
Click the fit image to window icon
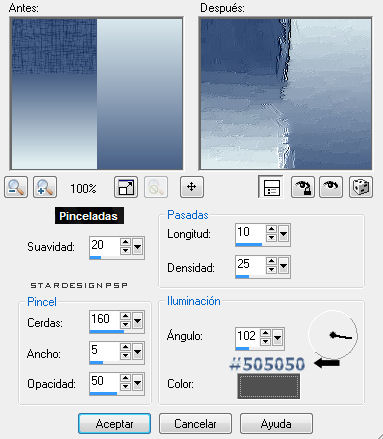[126, 187]
